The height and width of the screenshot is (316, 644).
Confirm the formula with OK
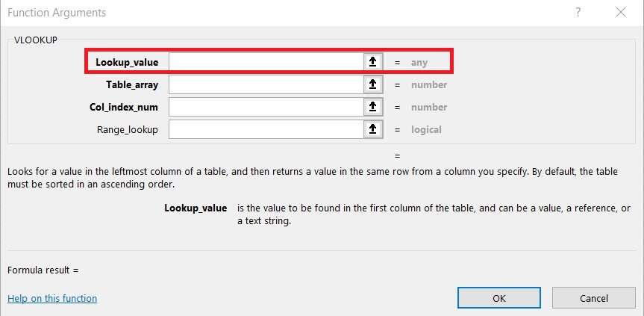coord(499,298)
